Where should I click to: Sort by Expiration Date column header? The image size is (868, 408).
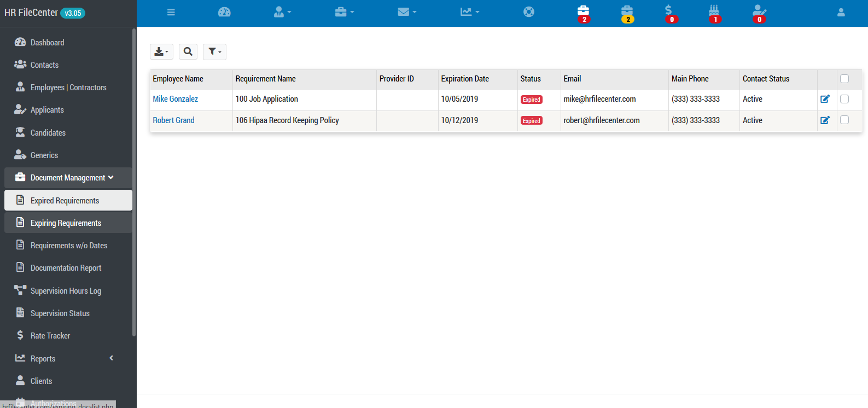coord(465,79)
